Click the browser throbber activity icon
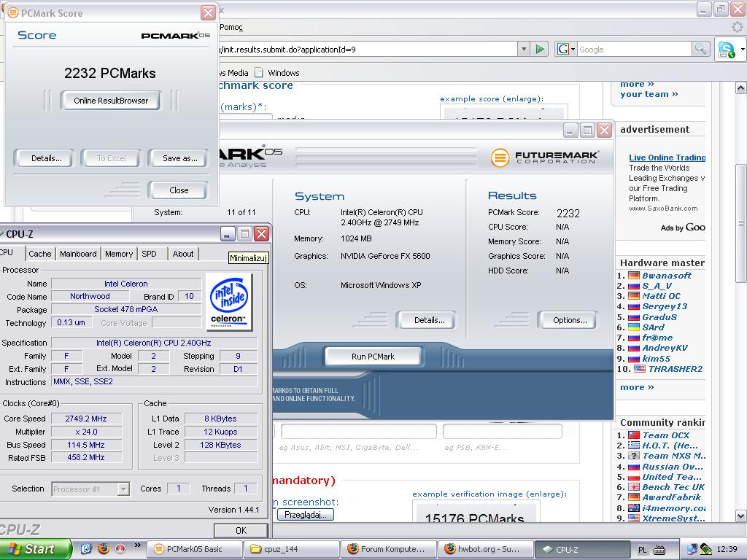747x560 pixels. coord(737,27)
